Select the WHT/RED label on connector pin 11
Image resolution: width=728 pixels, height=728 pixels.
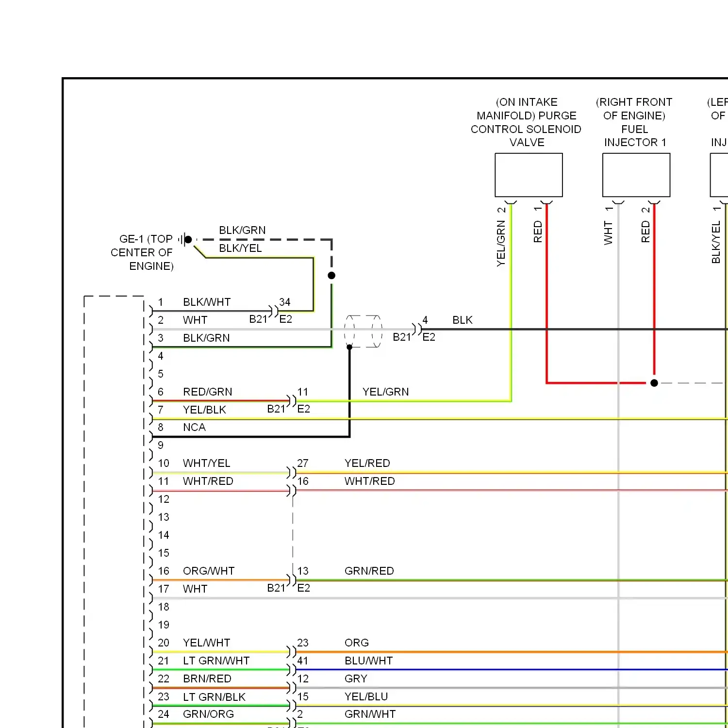(x=208, y=481)
